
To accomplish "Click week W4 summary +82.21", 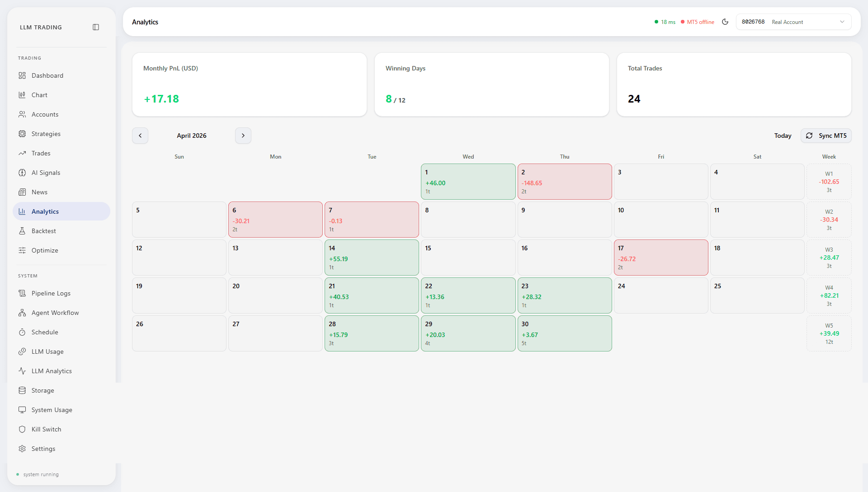I will (829, 295).
